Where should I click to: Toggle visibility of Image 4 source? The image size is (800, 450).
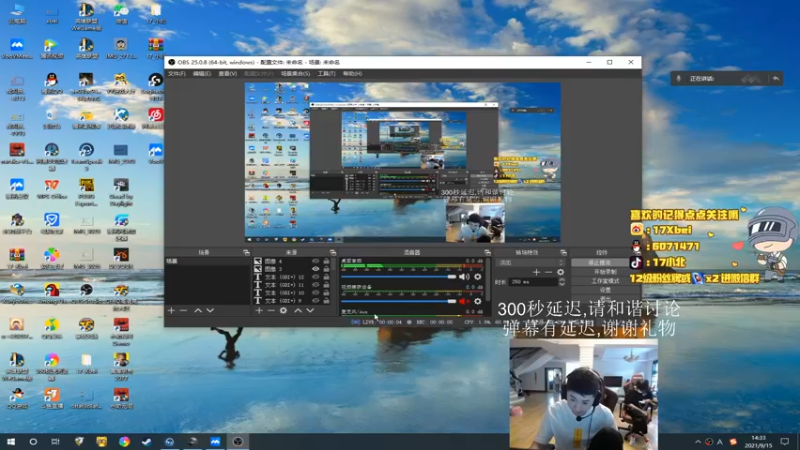[315, 261]
